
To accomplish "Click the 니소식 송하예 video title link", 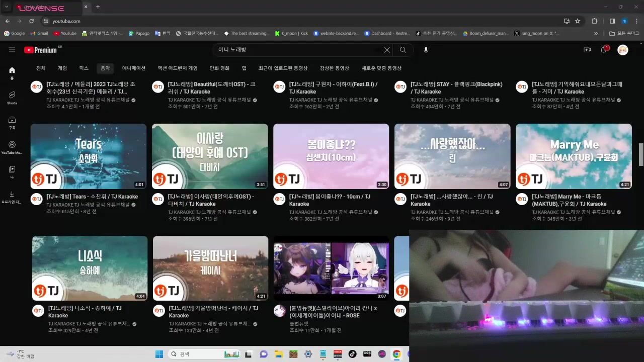I will (x=85, y=312).
